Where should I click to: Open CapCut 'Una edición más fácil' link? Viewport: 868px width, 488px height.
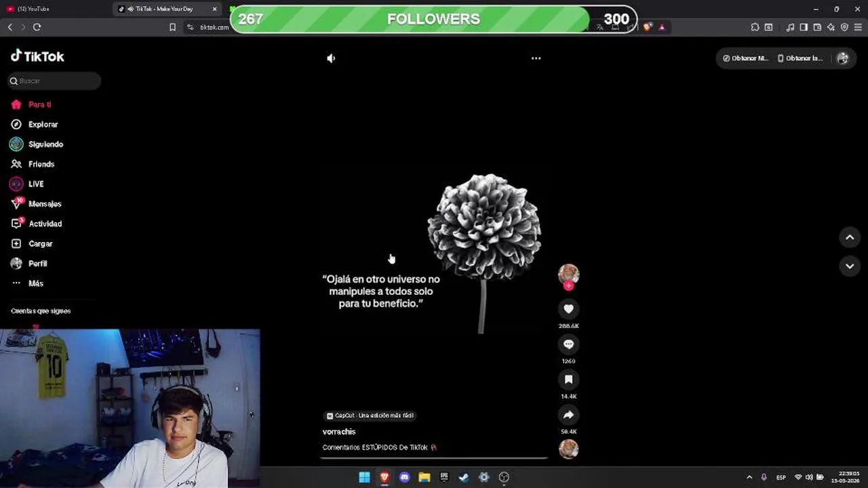370,415
